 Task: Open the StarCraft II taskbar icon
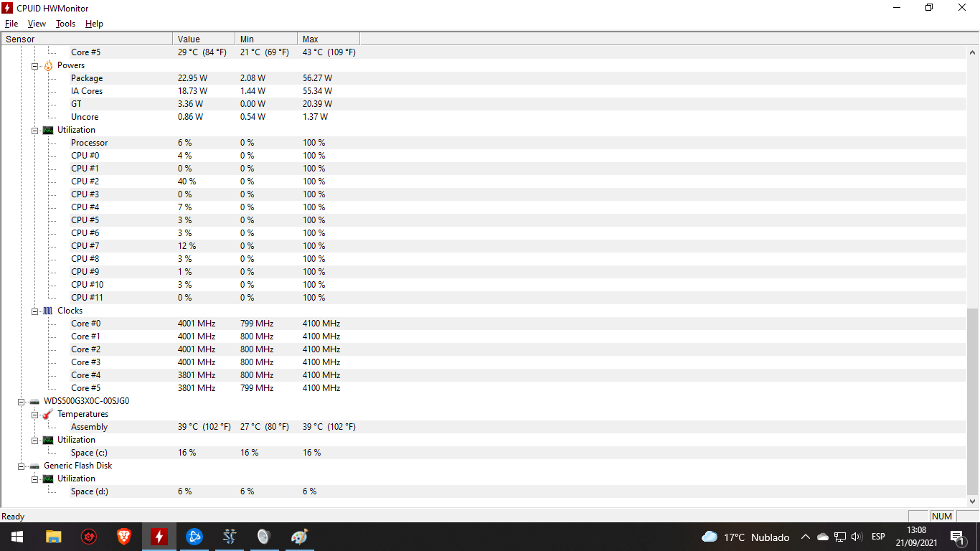[230, 537]
